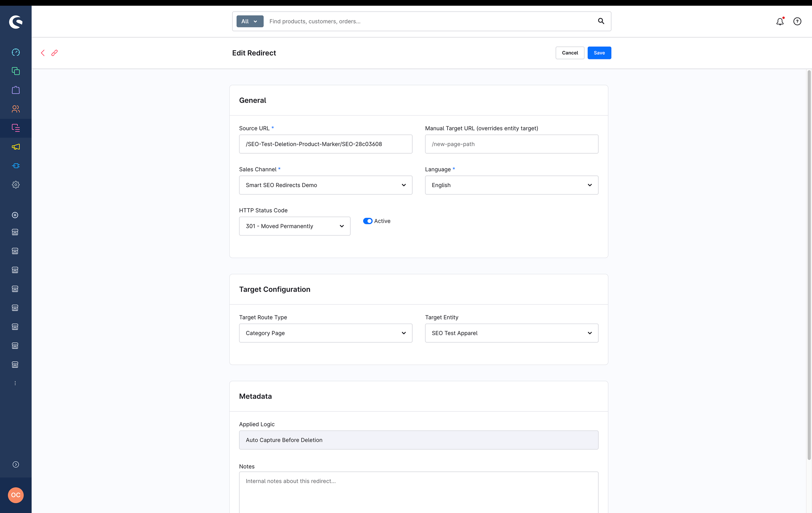
Task: Click the Edit Redirect page title
Action: point(254,53)
